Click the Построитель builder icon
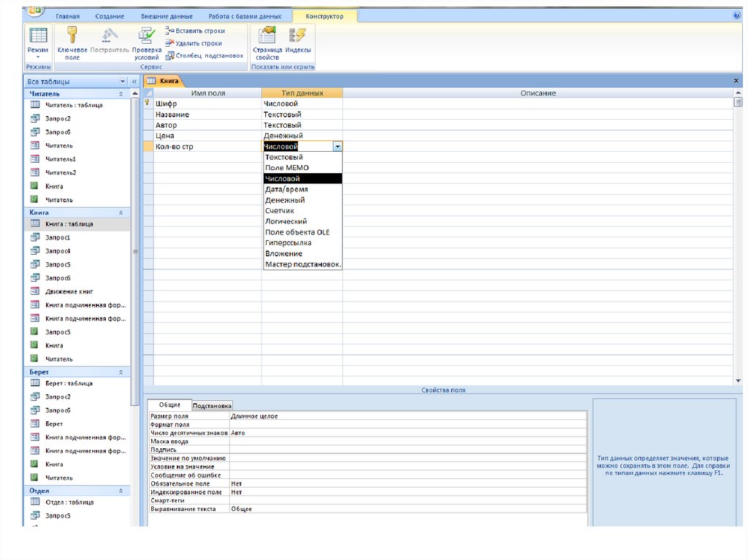This screenshot has height=560, width=748. (x=110, y=35)
